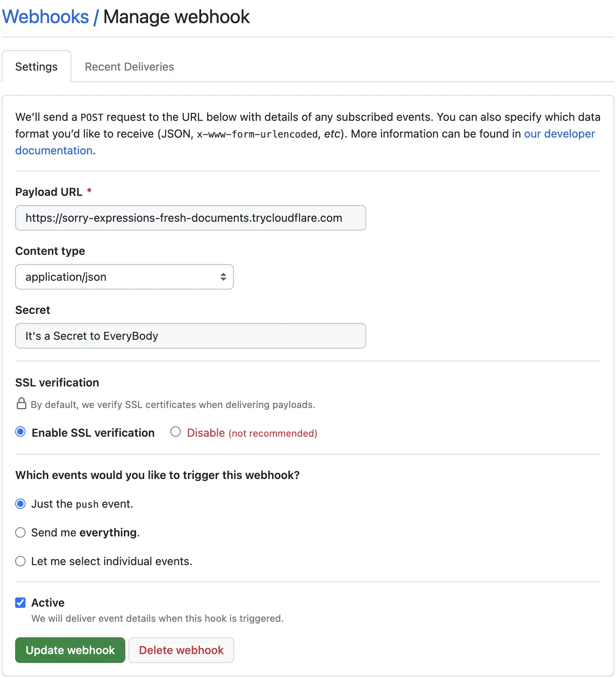
Task: Click into the Payload URL field
Action: click(x=190, y=218)
